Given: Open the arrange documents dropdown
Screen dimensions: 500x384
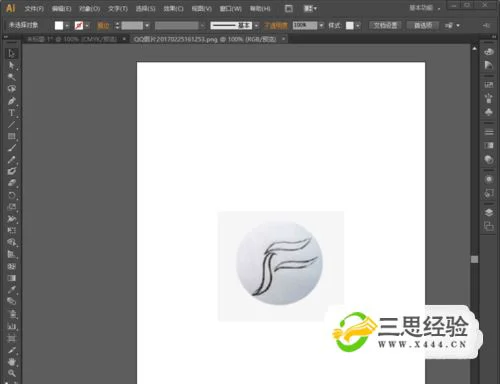Looking at the screenshot, I should pos(310,8).
